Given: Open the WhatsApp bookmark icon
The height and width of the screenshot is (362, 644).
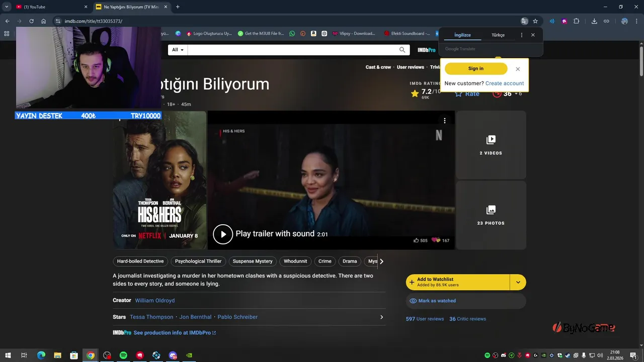Looking at the screenshot, I should tap(292, 34).
